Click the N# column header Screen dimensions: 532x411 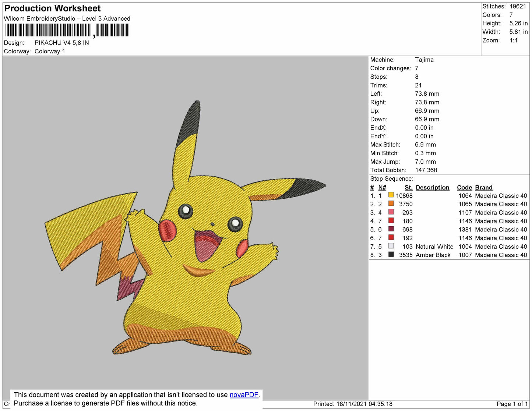point(382,187)
